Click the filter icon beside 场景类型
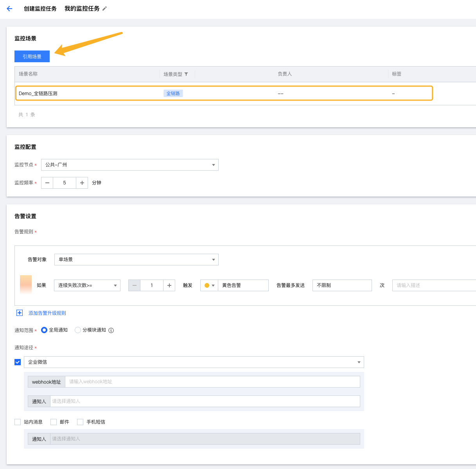 [x=186, y=74]
